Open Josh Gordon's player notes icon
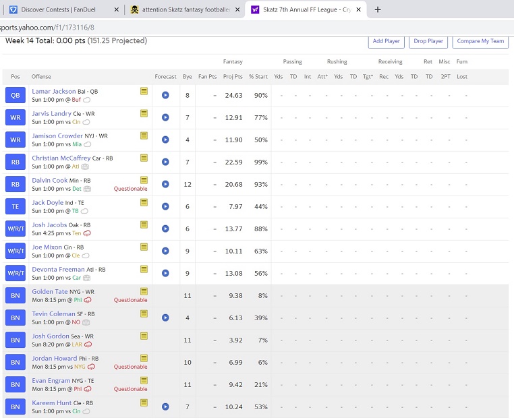This screenshot has height=420, width=514. pos(144,336)
